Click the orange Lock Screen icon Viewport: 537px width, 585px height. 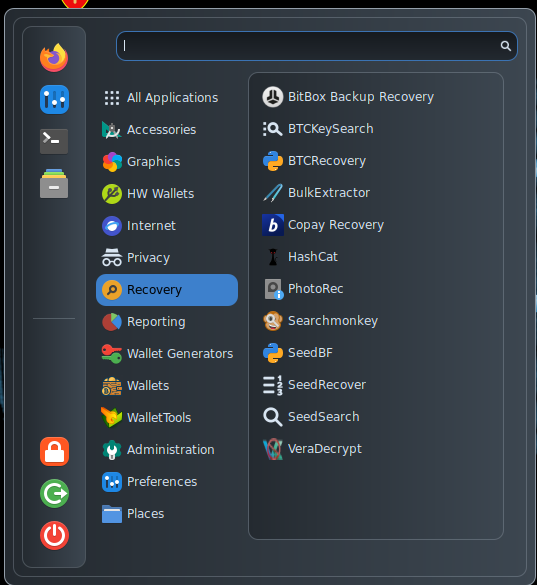pyautogui.click(x=54, y=451)
